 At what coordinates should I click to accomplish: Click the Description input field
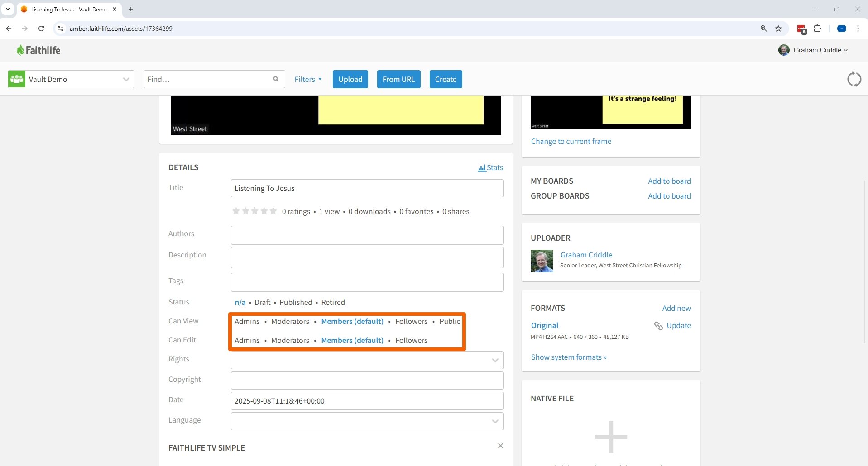367,257
